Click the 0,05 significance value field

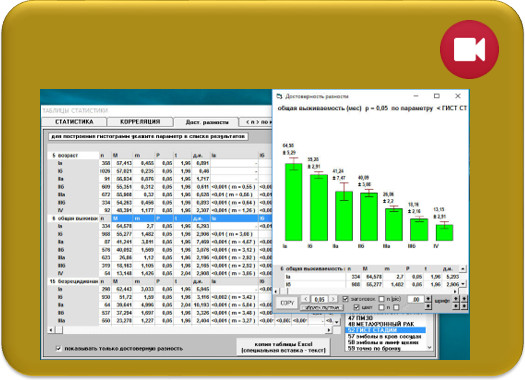[319, 299]
